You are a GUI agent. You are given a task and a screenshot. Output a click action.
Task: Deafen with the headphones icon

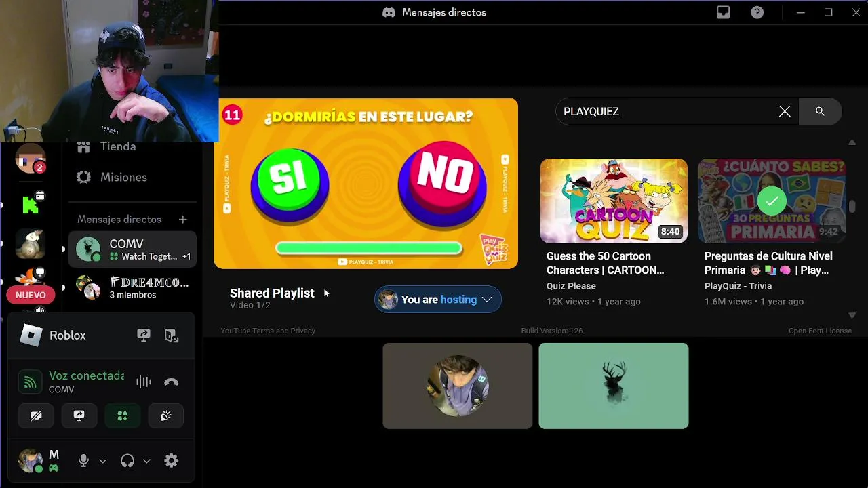[x=127, y=461]
